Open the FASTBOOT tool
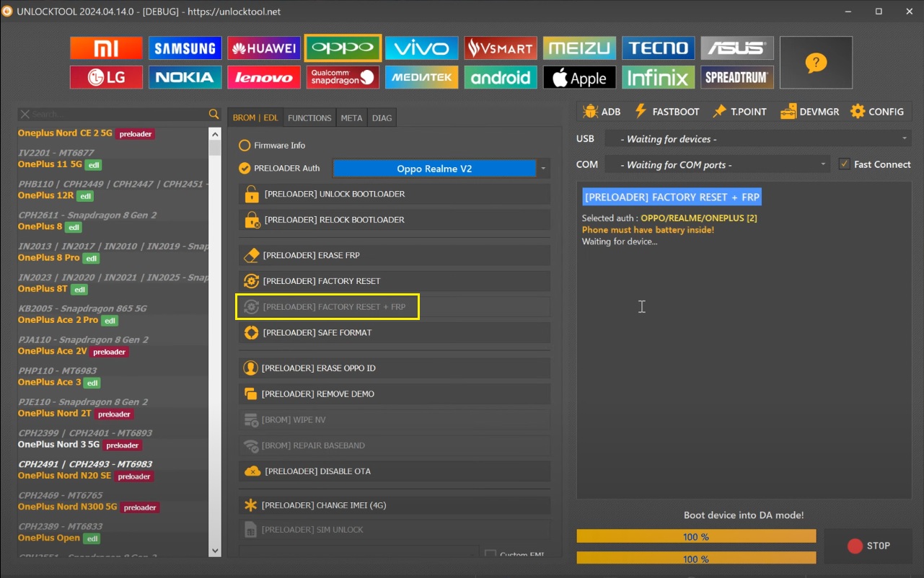The height and width of the screenshot is (578, 924). tap(666, 112)
